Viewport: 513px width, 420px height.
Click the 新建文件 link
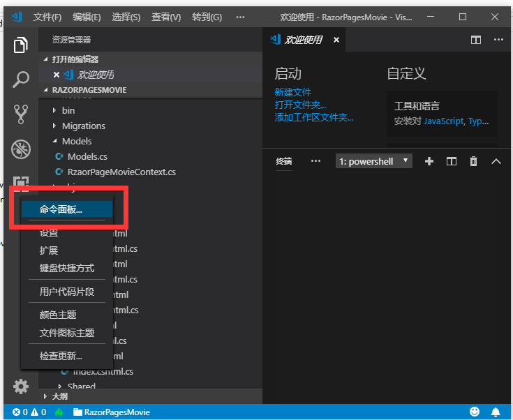[293, 92]
